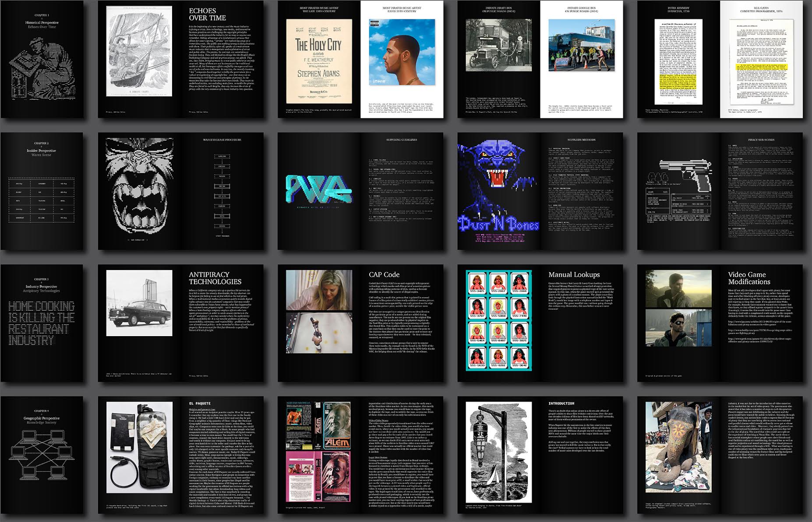Click the black-and-white pirate bus photo
The height and width of the screenshot is (522, 812).
coord(498,45)
